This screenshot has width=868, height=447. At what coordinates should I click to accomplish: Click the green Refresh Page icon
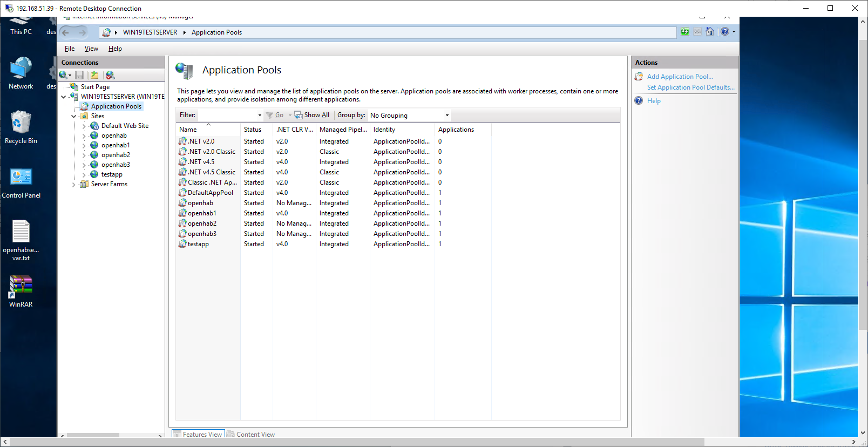click(684, 32)
